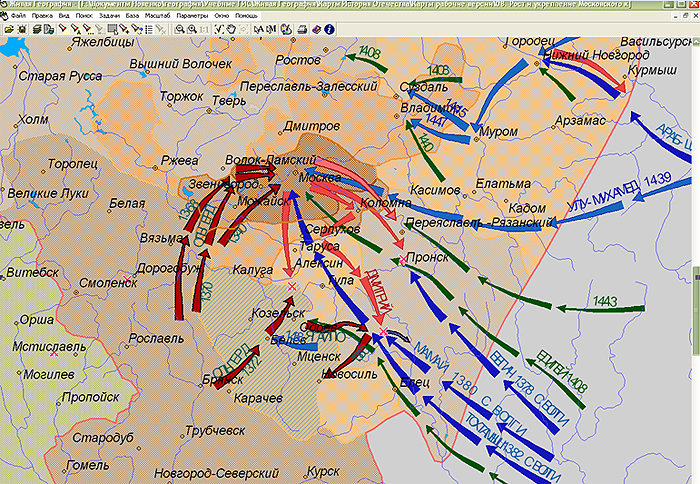
Task: Open the Масштаб menu
Action: (158, 17)
